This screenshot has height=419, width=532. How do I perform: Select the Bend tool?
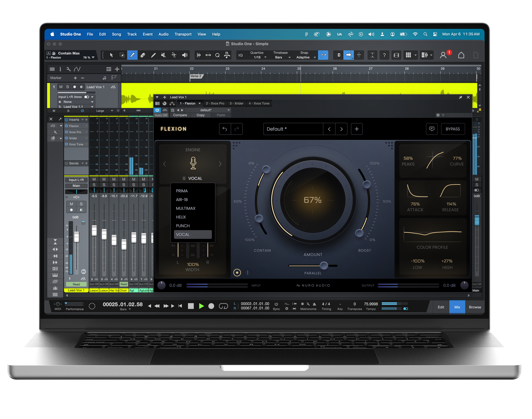(174, 55)
